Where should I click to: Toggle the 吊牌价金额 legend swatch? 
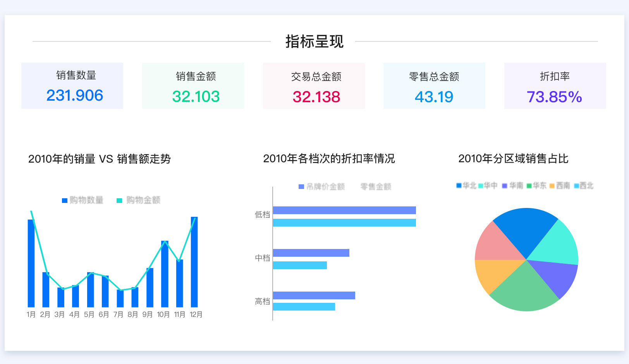[x=301, y=187]
